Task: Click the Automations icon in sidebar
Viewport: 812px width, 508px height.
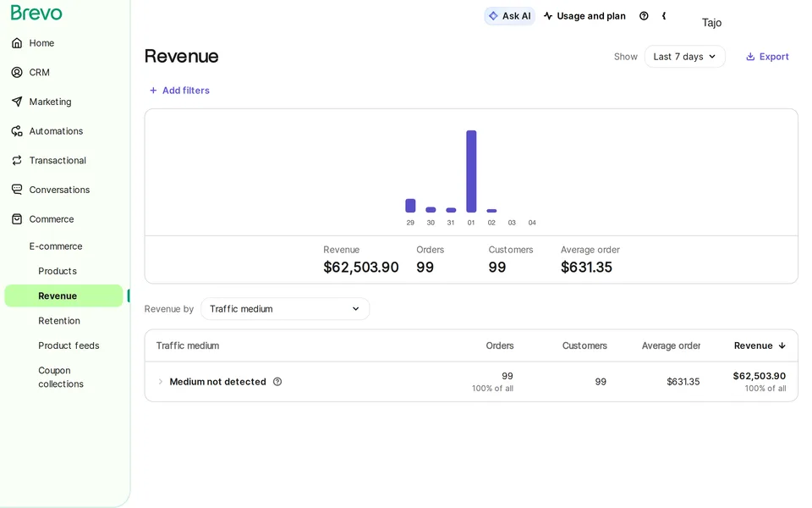Action: 17,131
